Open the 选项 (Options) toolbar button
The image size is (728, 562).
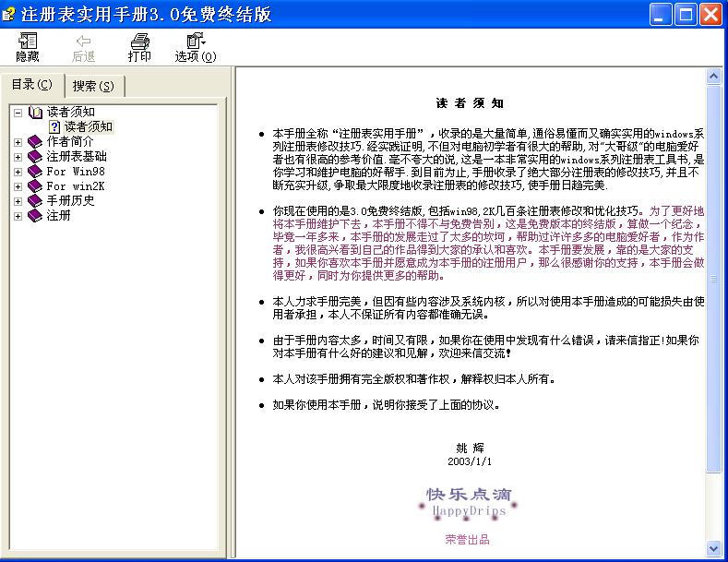click(195, 42)
